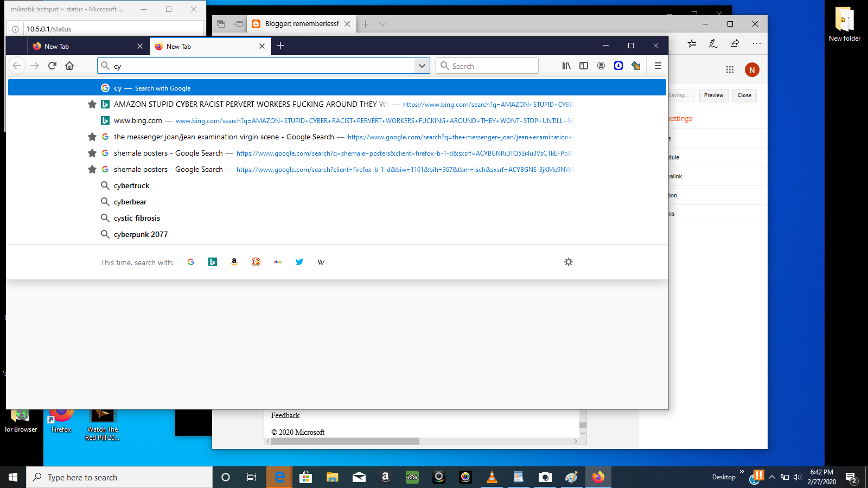Click Edge Add notes pen icon
This screenshot has height=488, width=868.
click(x=713, y=43)
